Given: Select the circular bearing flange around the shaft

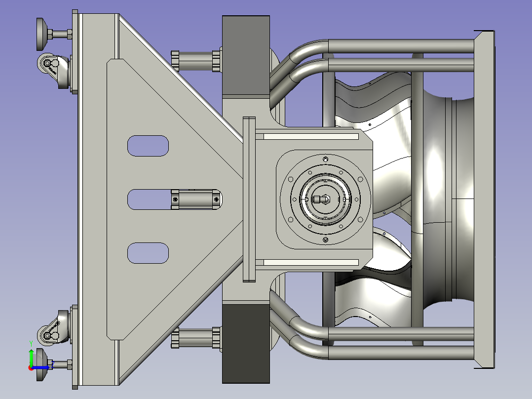Looking at the screenshot, I should point(325,199).
